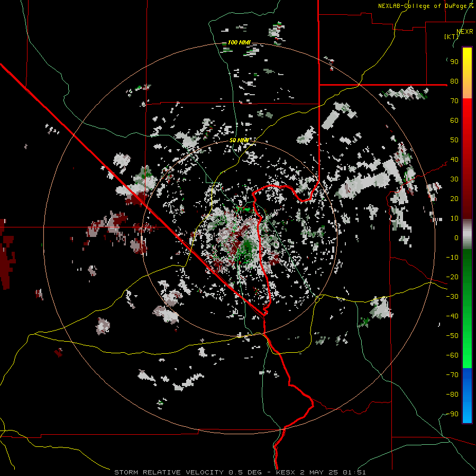Image resolution: width=476 pixels, height=476 pixels.
Task: Click the positive "10" scale value
Action: tap(454, 218)
